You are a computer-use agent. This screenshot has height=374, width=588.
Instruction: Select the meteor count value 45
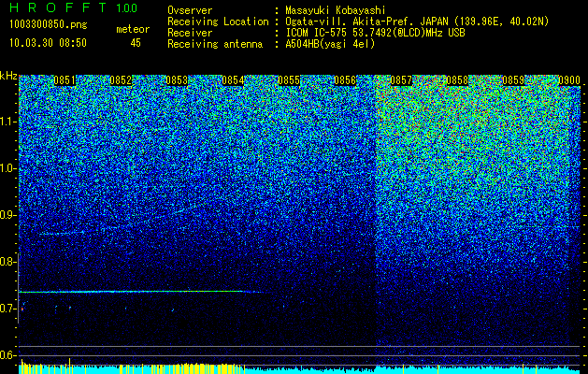tap(136, 43)
